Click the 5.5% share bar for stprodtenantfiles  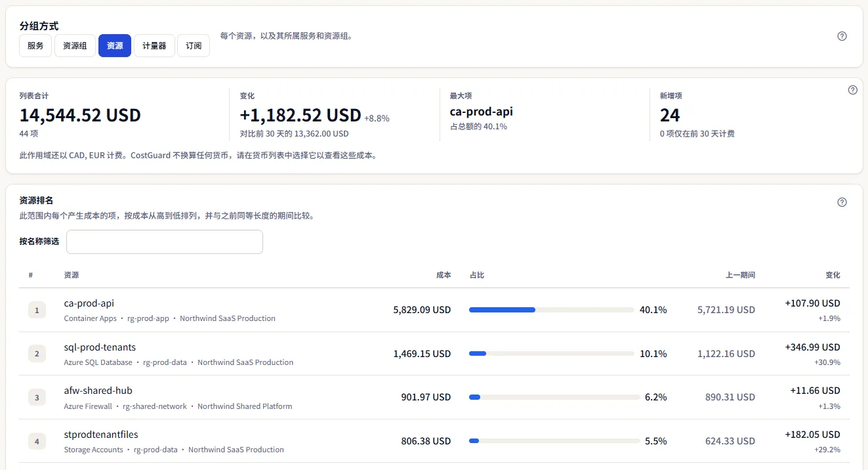pos(554,441)
